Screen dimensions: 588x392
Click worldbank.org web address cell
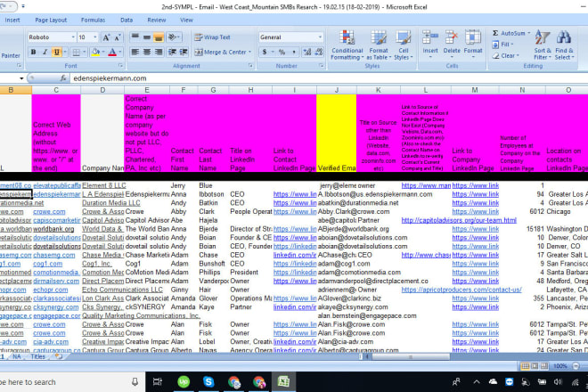tap(56, 229)
